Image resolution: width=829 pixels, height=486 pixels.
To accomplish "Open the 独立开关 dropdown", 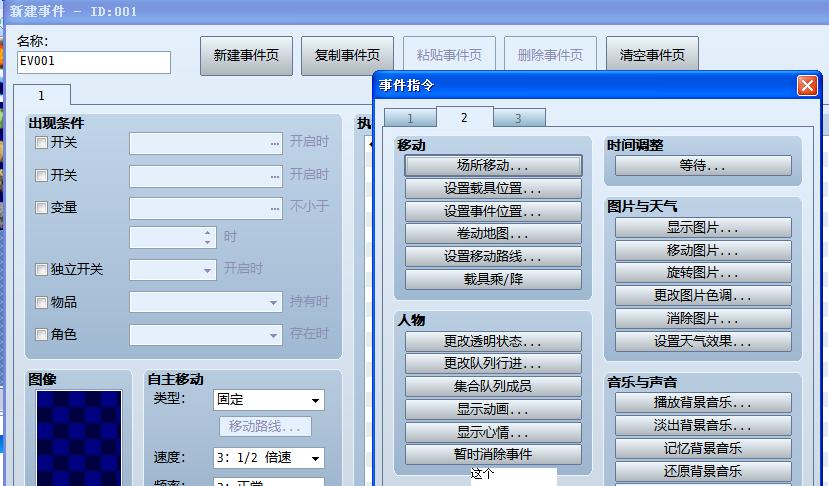I will point(173,270).
